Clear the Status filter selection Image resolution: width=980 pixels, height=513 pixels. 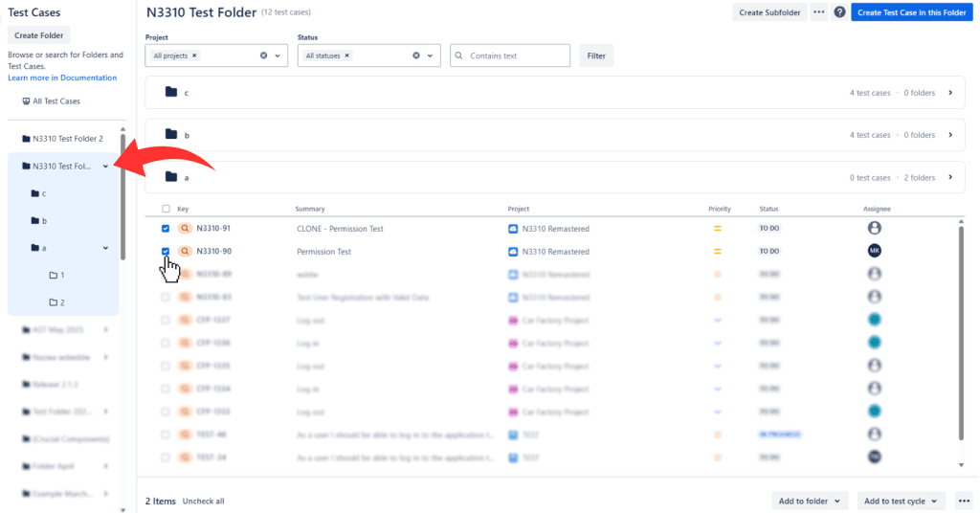[x=416, y=56]
